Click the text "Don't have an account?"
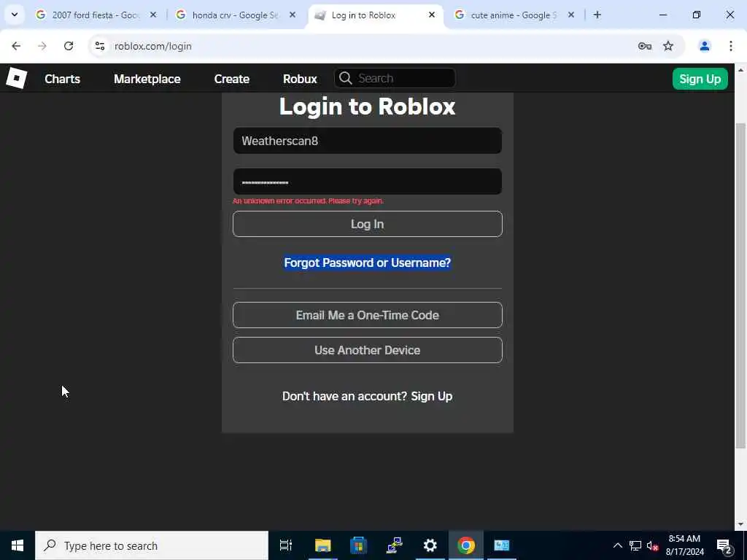The height and width of the screenshot is (560, 747). [344, 396]
